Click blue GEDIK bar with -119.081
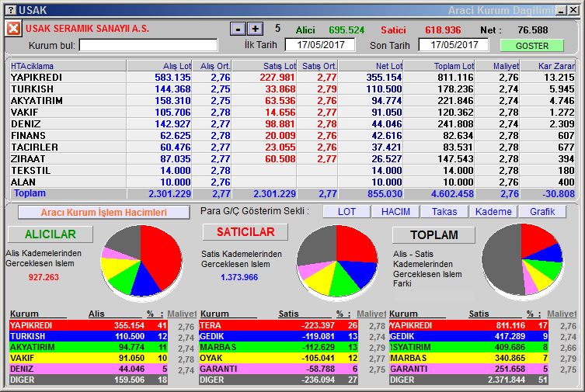Image resolution: width=585 pixels, height=392 pixels. pos(278,336)
